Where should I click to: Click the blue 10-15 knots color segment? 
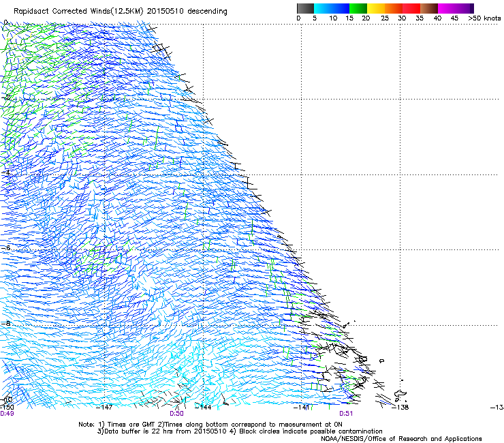click(x=341, y=8)
